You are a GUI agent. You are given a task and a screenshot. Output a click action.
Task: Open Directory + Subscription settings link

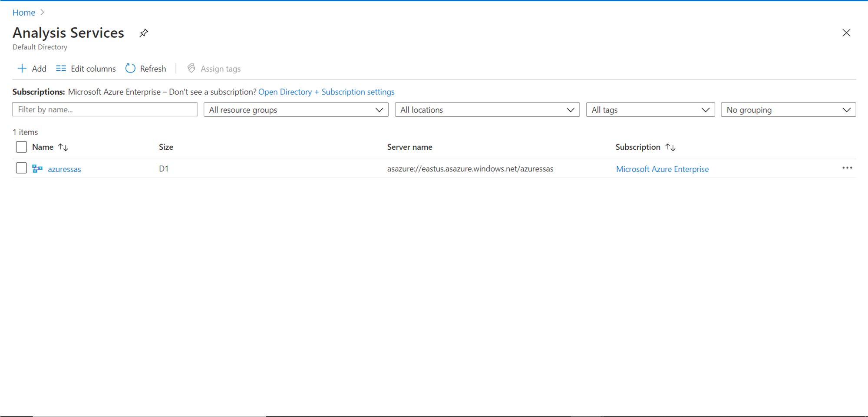[x=327, y=92]
